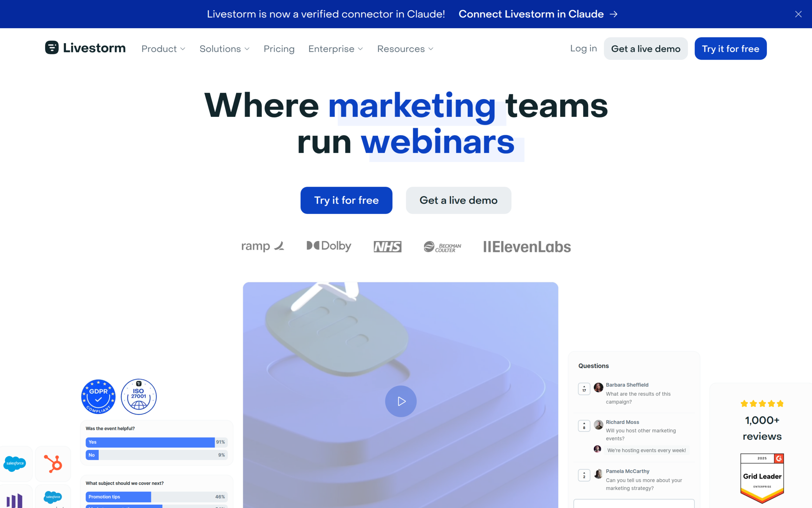
Task: Expand the Solutions menu
Action: 225,49
